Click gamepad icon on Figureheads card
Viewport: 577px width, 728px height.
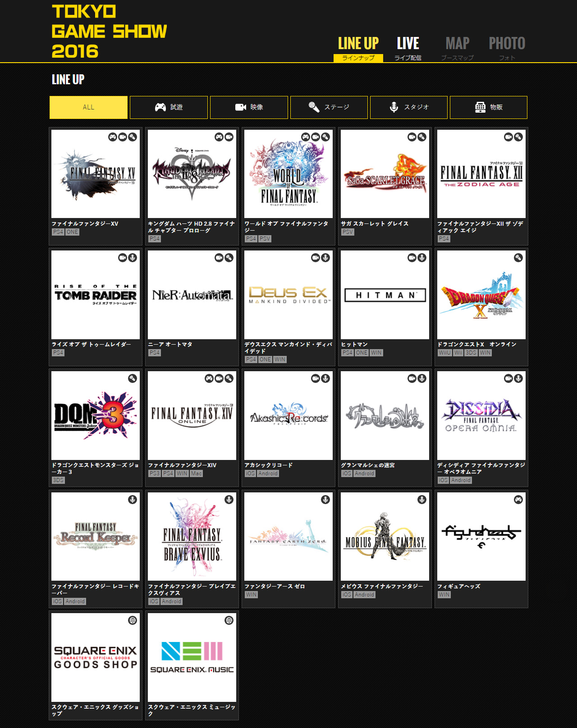coord(518,500)
